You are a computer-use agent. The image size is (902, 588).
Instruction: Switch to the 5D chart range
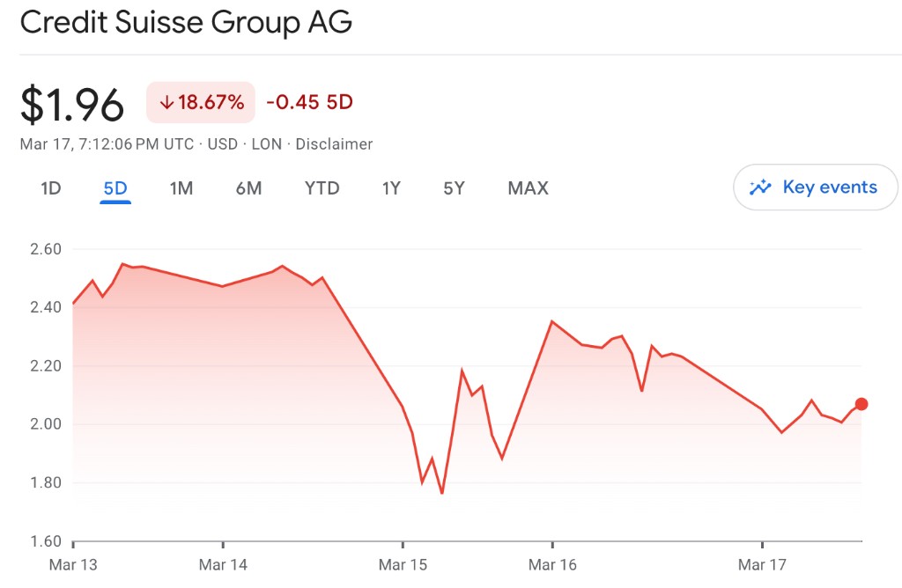tap(115, 187)
